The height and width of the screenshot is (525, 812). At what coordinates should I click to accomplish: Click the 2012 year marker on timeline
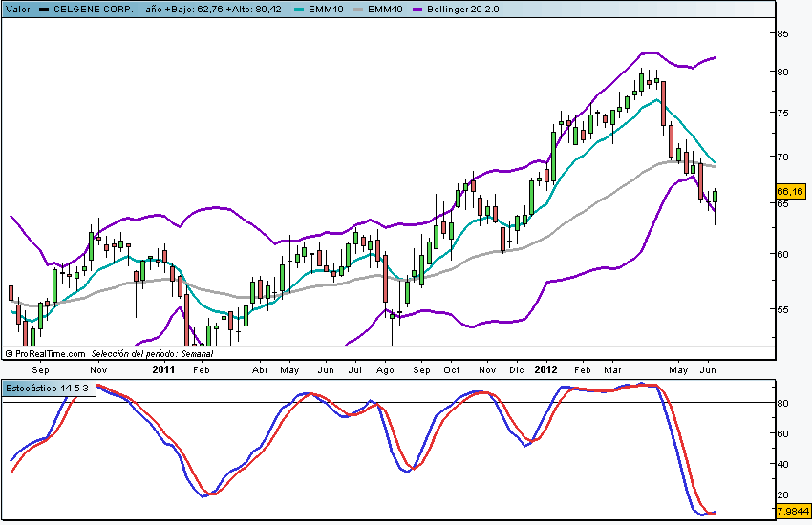[x=545, y=368]
